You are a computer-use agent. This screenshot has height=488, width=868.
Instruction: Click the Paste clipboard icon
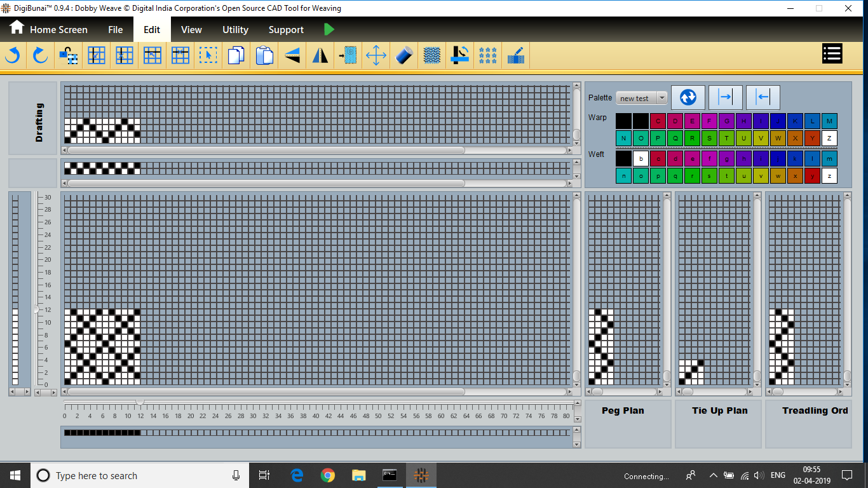(264, 56)
